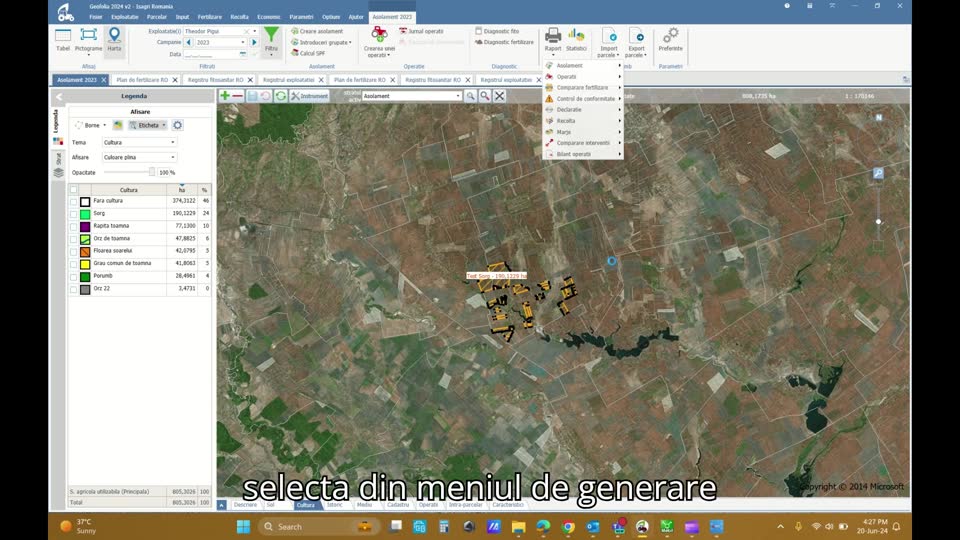Tick the Floarea soarelui checkbox

[x=73, y=252]
